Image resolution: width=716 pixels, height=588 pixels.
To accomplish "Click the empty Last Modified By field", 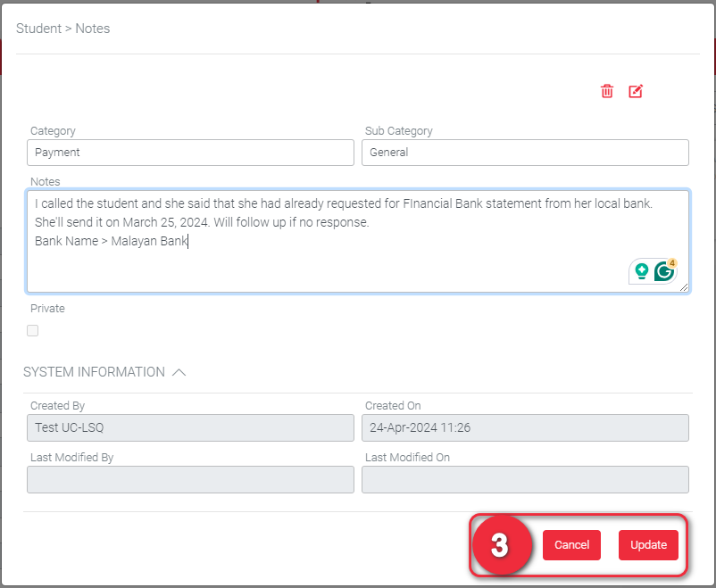I will pyautogui.click(x=190, y=480).
